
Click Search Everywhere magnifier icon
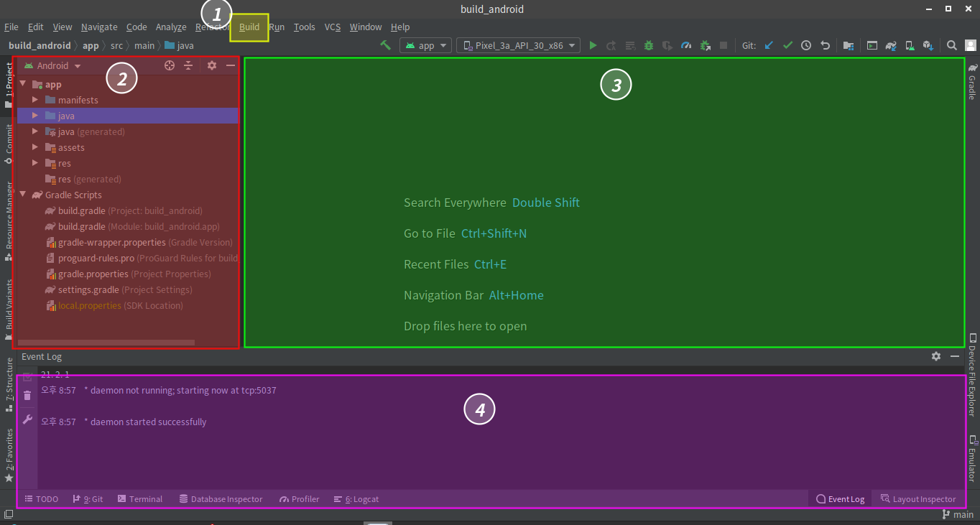(x=952, y=45)
